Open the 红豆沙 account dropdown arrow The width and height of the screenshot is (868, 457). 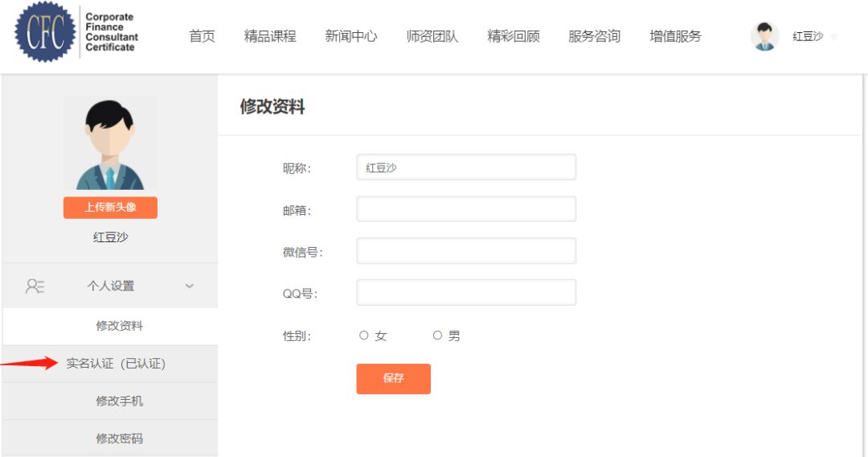(833, 37)
